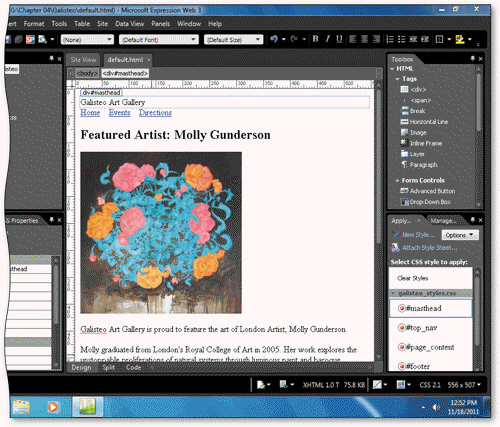The height and width of the screenshot is (427, 500).
Task: Collapse the Tags group in Toolbox
Action: [397, 79]
